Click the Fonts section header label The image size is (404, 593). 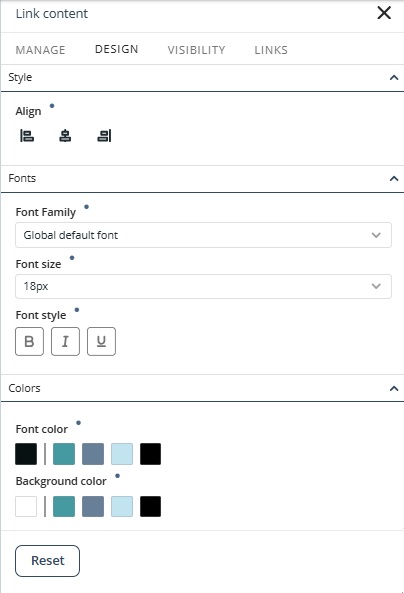click(x=22, y=178)
